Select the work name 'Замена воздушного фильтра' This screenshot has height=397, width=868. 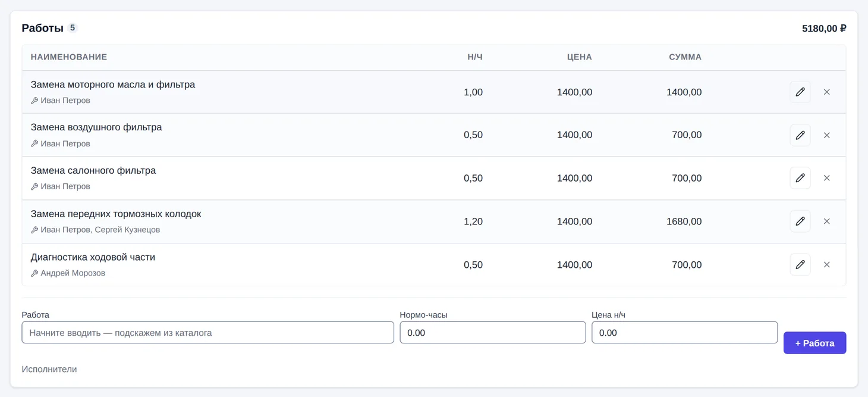click(96, 127)
